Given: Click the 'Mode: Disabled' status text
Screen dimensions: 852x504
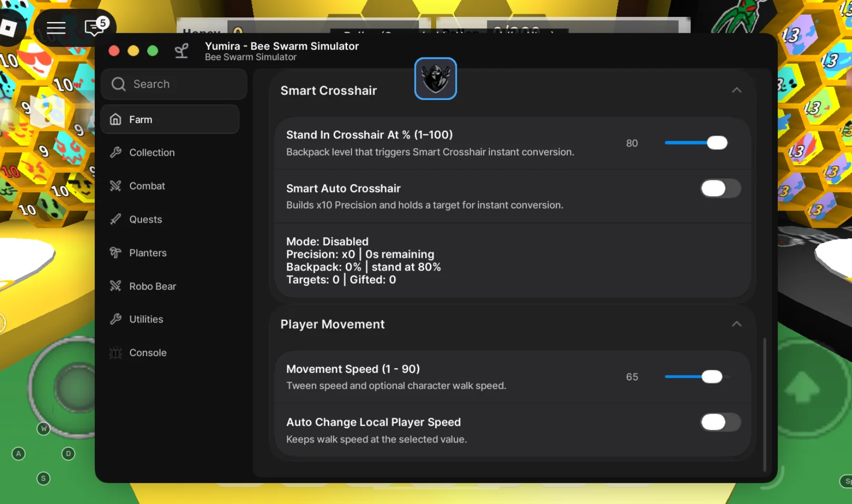Looking at the screenshot, I should [x=327, y=241].
